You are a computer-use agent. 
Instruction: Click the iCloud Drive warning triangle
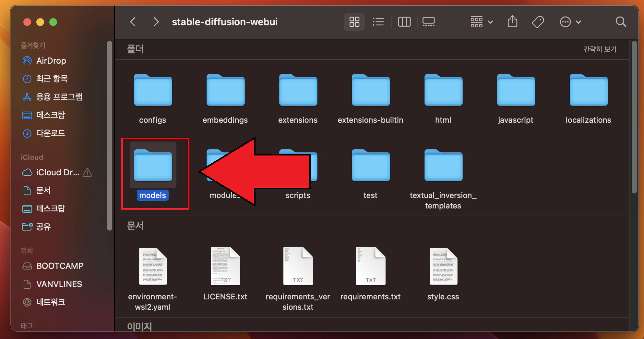point(87,172)
